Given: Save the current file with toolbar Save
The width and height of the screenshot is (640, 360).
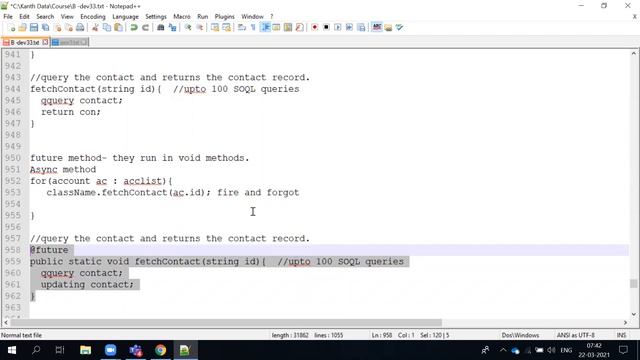Looking at the screenshot, I should pyautogui.click(x=34, y=27).
